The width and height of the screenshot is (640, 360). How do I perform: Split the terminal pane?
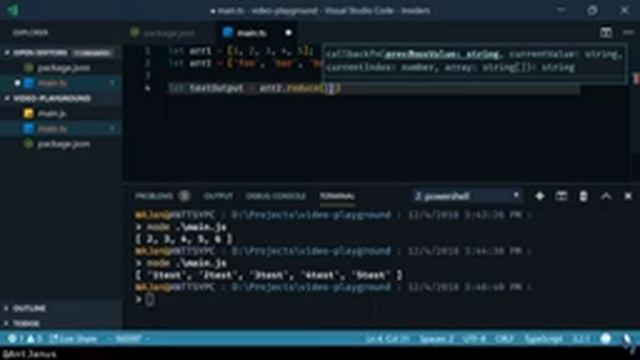click(x=561, y=196)
